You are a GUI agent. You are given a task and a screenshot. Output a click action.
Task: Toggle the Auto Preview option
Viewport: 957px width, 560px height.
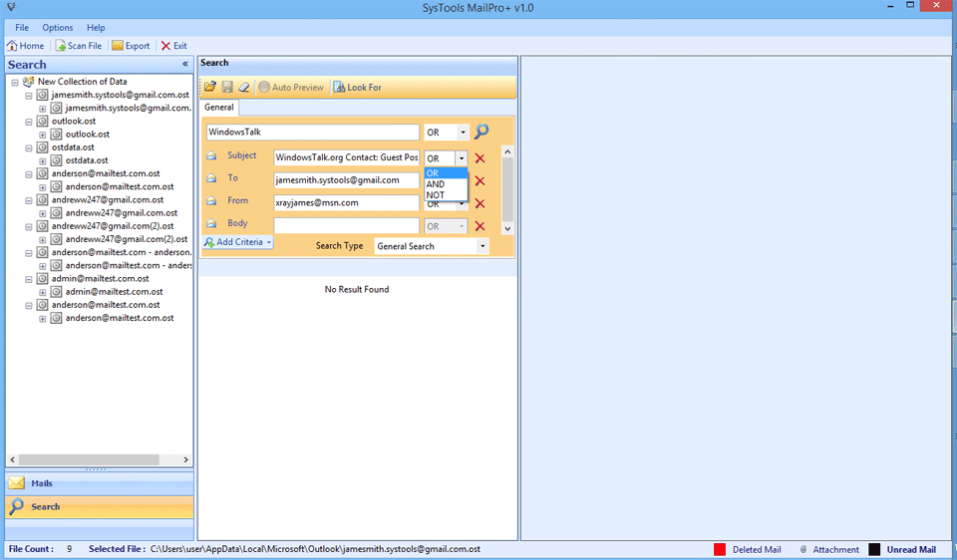coord(291,88)
